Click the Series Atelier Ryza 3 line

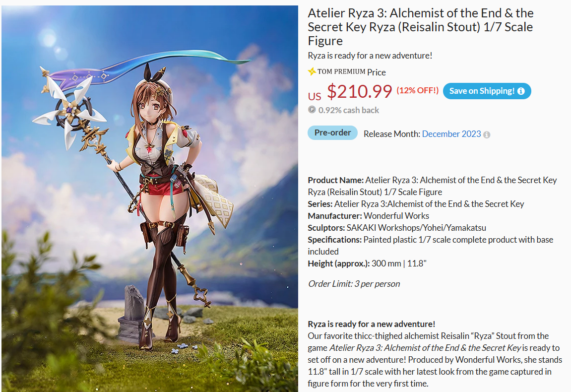point(416,204)
